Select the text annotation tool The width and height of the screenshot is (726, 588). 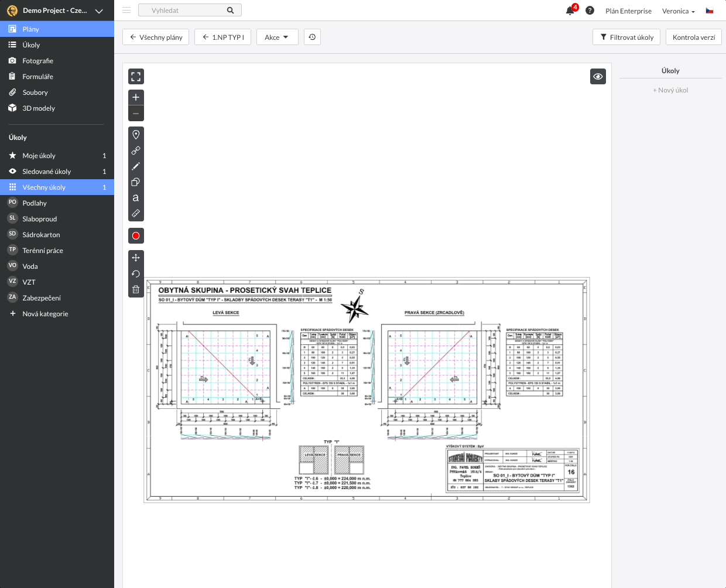coord(136,198)
